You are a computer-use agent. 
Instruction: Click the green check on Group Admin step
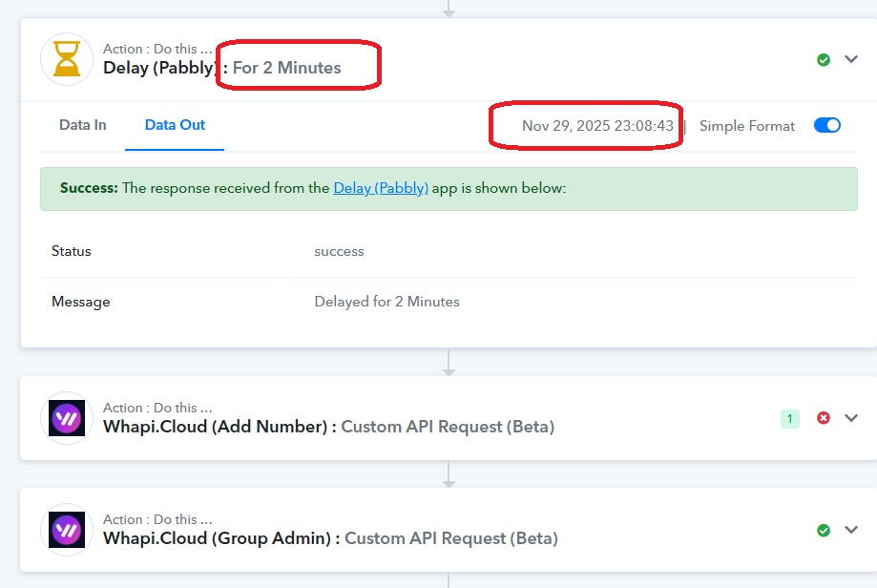click(824, 531)
